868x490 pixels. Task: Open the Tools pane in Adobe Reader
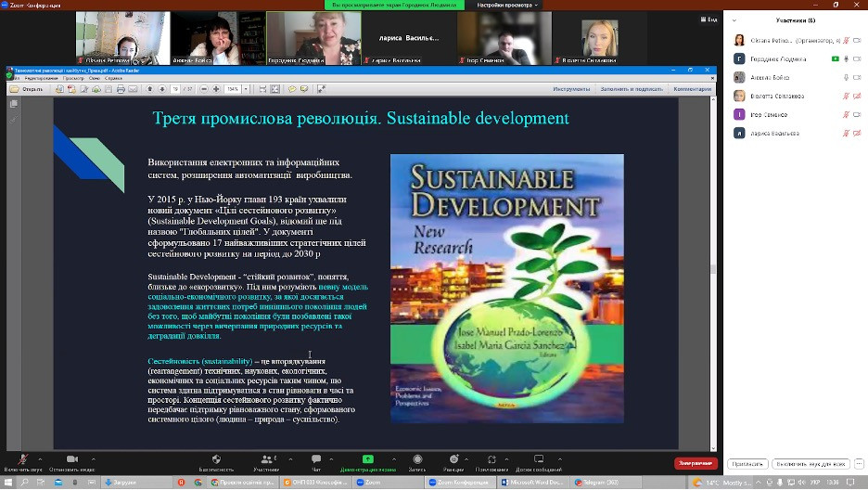click(x=571, y=89)
